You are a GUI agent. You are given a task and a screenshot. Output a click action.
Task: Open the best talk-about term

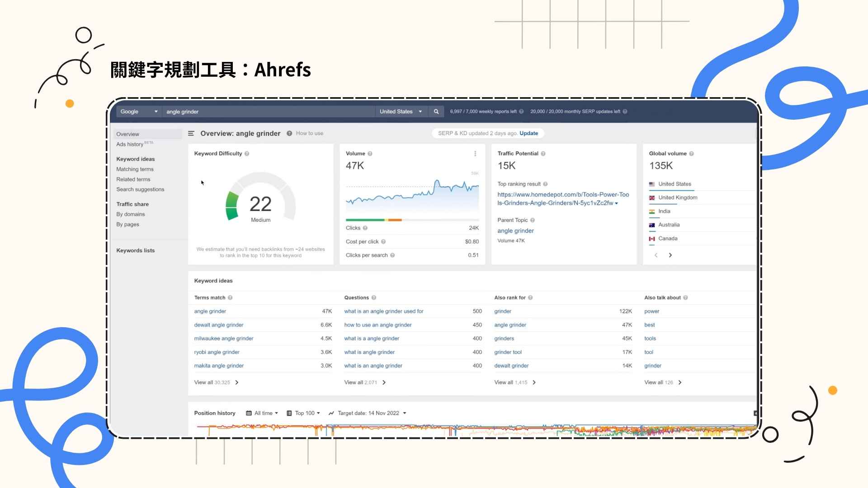click(649, 325)
